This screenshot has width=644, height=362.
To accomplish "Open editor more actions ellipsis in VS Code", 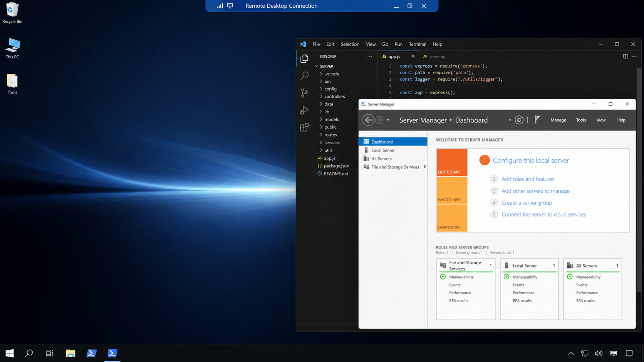I will tap(634, 56).
